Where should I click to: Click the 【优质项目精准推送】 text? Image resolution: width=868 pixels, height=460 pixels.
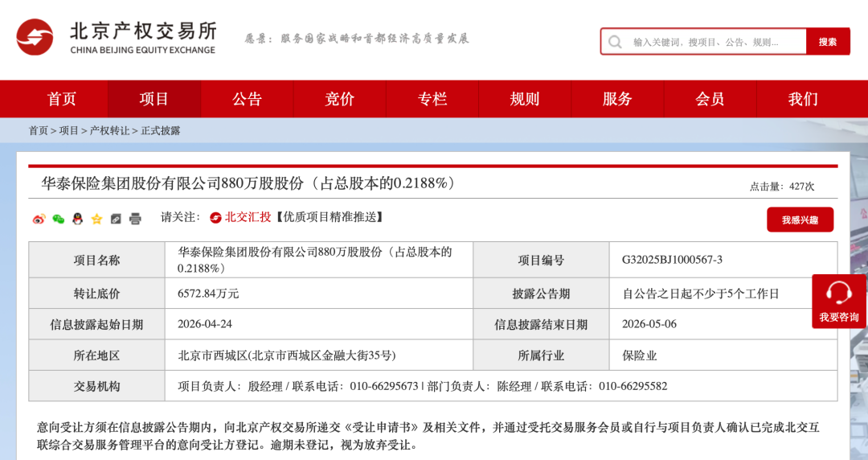pos(330,217)
